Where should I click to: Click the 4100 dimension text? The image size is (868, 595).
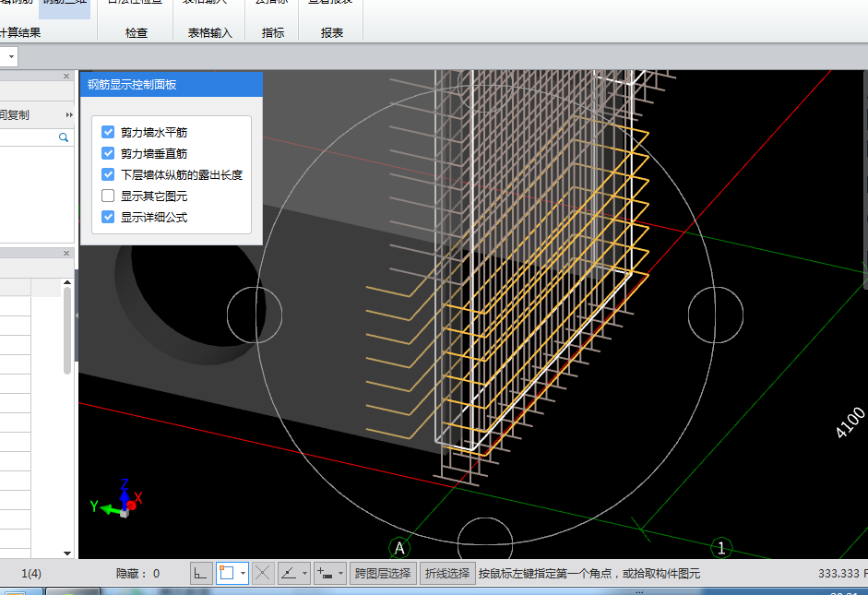(x=850, y=422)
